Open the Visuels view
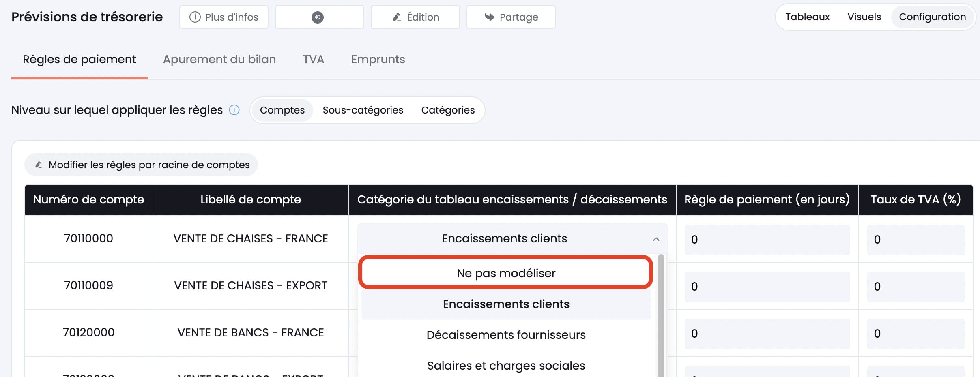980x377 pixels. [864, 17]
